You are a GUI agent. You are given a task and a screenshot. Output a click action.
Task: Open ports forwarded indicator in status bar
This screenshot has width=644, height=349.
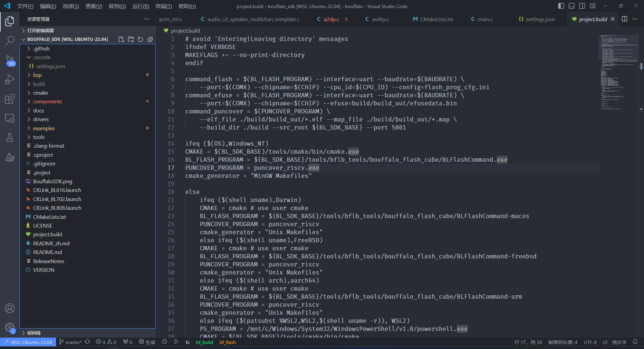127,342
